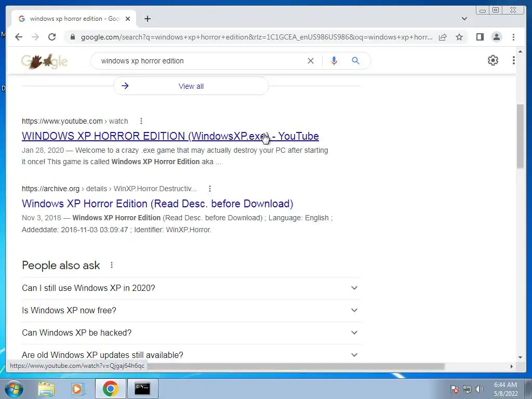Select the 'windows xp horror edition' browser tab
Image resolution: width=532 pixels, height=399 pixels.
[74, 19]
